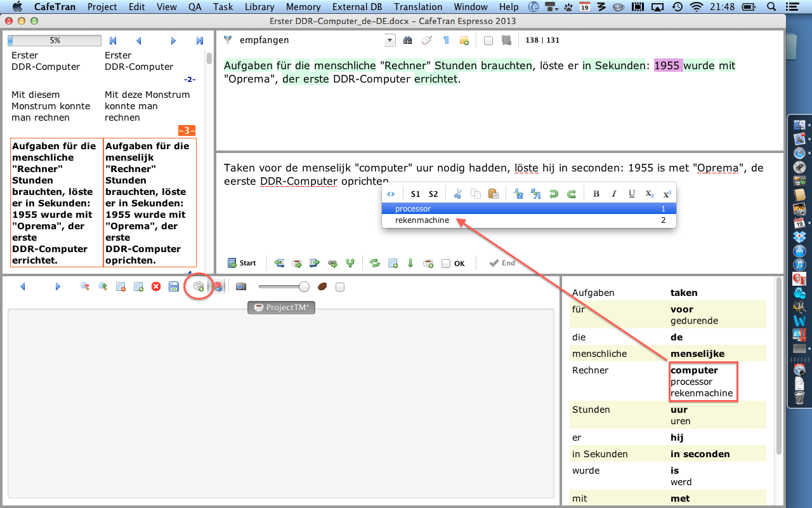Viewport: 812px width, 508px height.
Task: Toggle checkbox right of coffee bean icon
Action: [340, 287]
